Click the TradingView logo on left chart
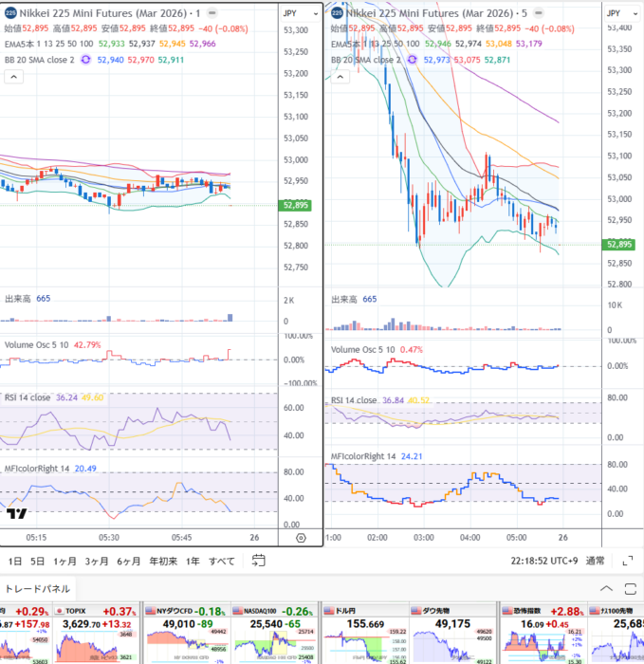The image size is (644, 664). [x=16, y=515]
